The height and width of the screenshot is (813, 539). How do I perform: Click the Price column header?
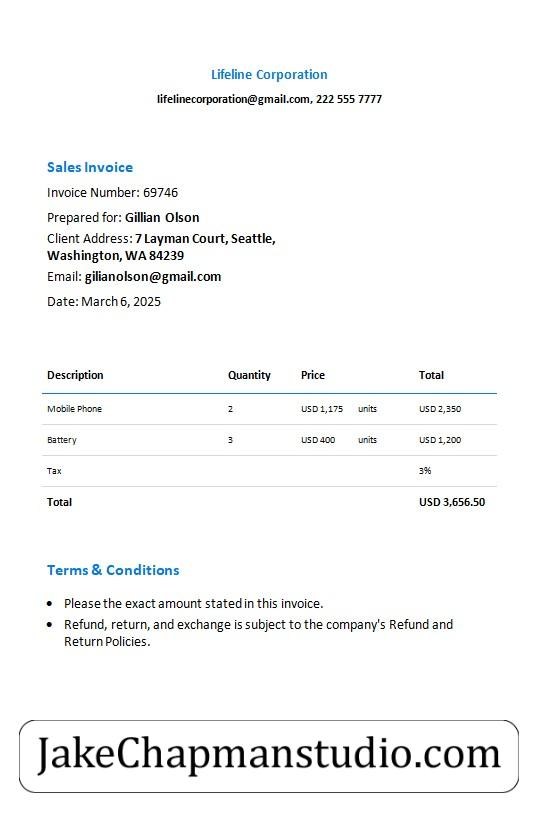point(313,375)
